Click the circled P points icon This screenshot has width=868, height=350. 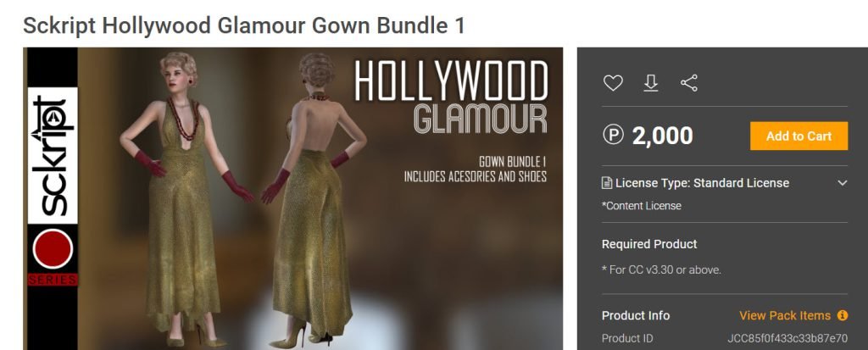(x=614, y=135)
